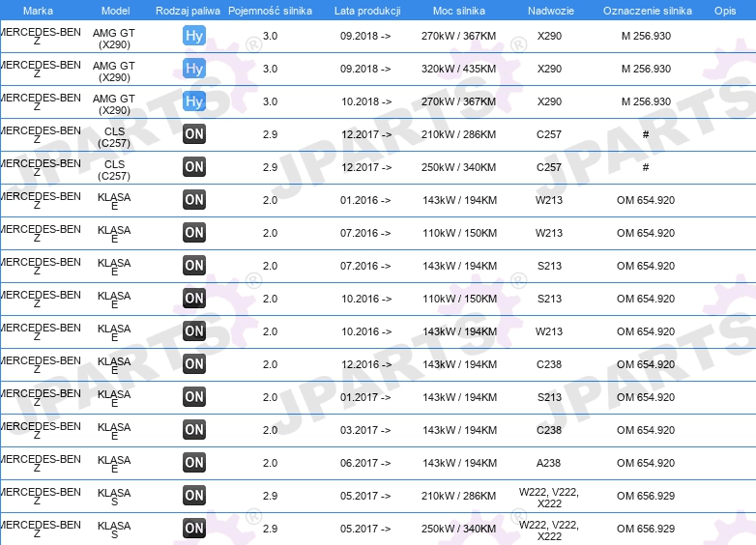Click the ON badge in the KLASA S 210kW row
The height and width of the screenshot is (545, 756).
[x=194, y=496]
